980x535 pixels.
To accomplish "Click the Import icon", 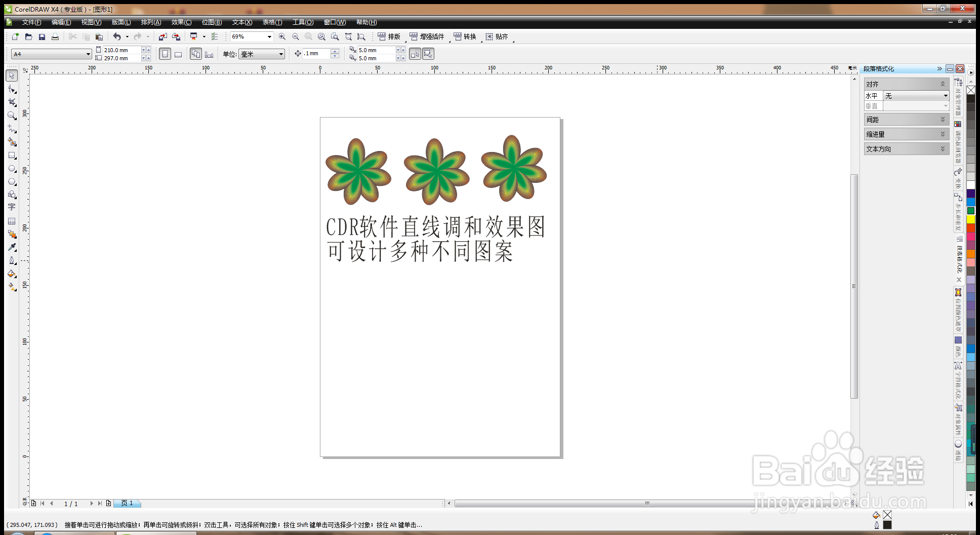I will [x=162, y=36].
